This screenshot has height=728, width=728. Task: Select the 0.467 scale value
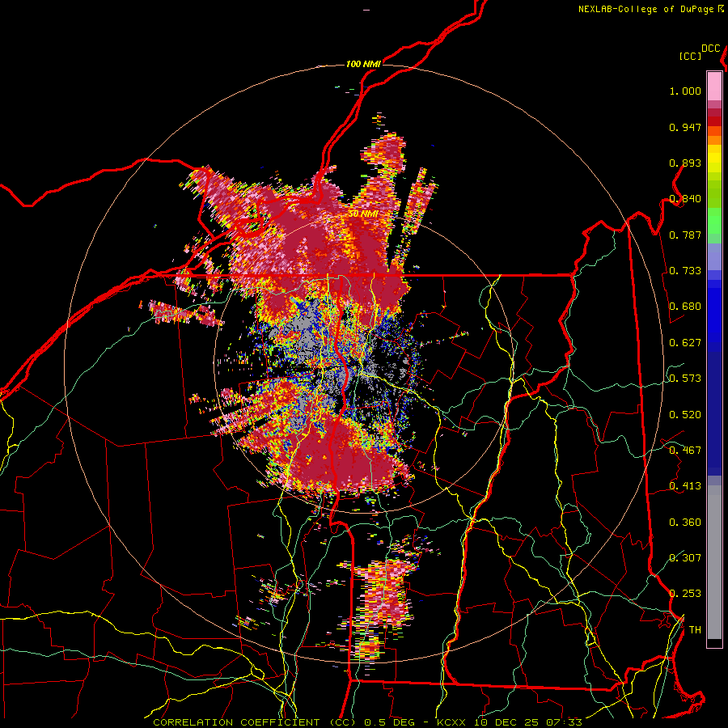pyautogui.click(x=685, y=451)
